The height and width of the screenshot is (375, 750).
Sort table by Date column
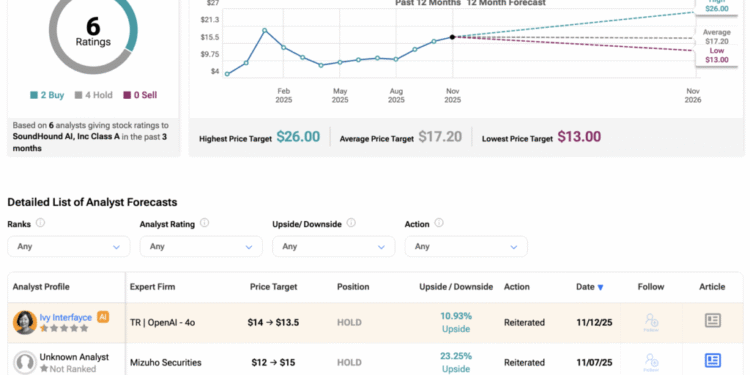590,287
